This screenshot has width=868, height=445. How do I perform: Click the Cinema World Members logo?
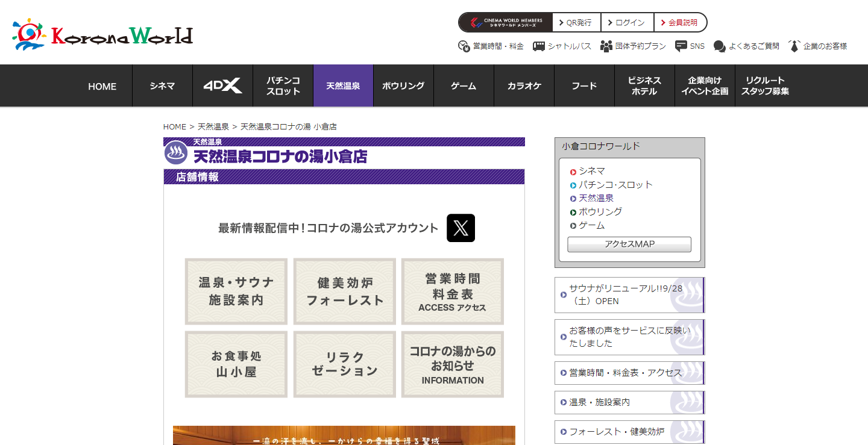coord(506,22)
